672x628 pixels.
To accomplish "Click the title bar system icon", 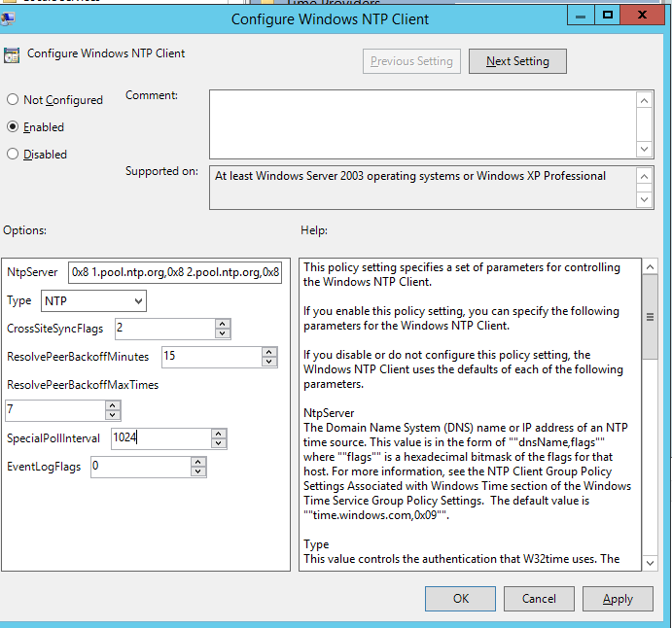I will [7, 18].
